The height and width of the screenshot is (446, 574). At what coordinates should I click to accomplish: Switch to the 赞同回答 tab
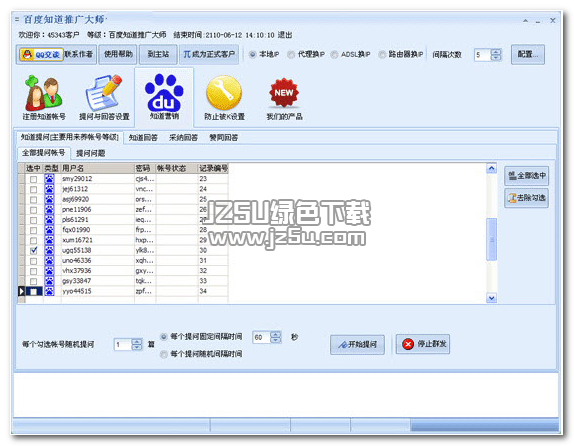coord(223,138)
